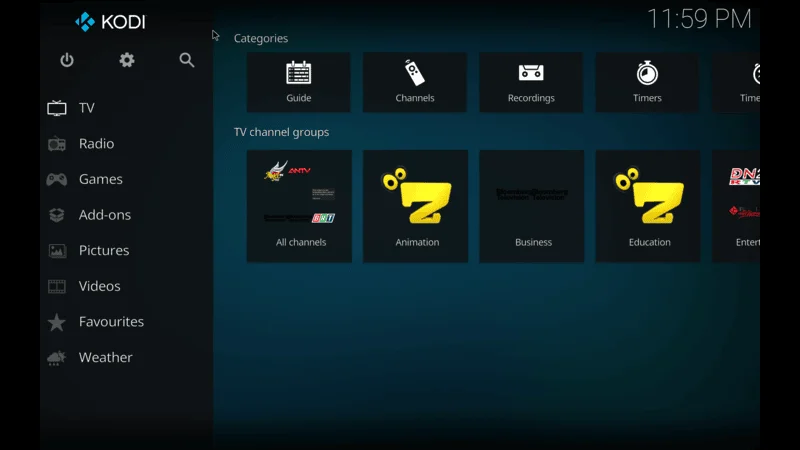
Task: Click the TV screen icon in sidebar
Action: coord(57,108)
